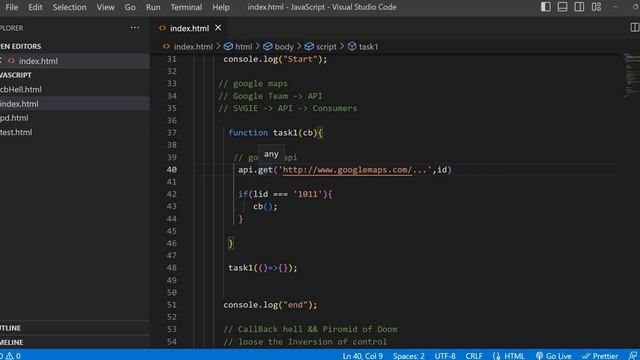
Task: Open Customize Layout icon
Action: pos(596,7)
